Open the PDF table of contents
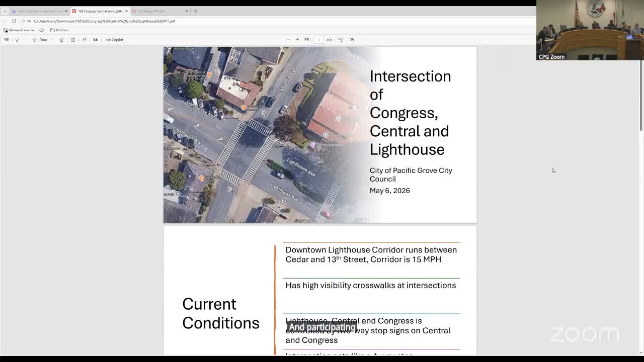This screenshot has width=644, height=362. 7,40
